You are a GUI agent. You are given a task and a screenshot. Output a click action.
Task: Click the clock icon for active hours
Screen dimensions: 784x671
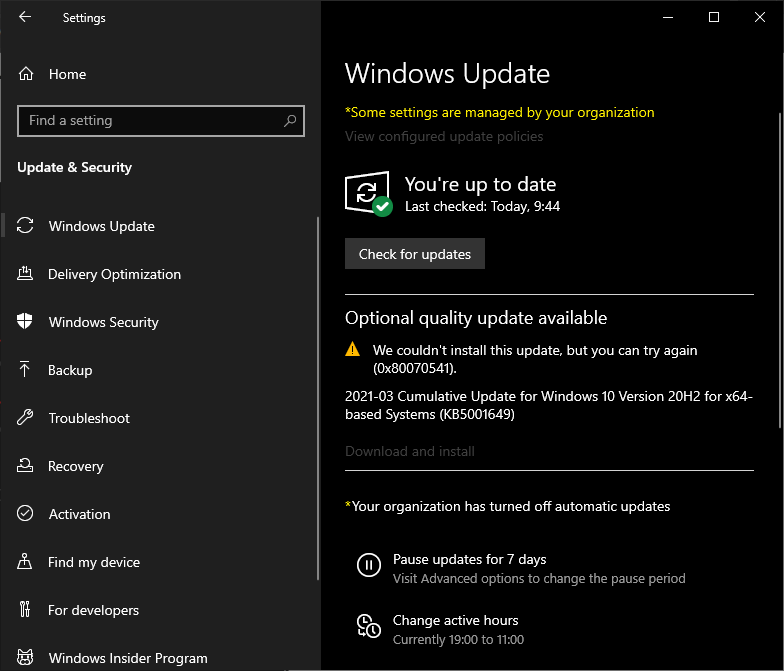coord(368,628)
